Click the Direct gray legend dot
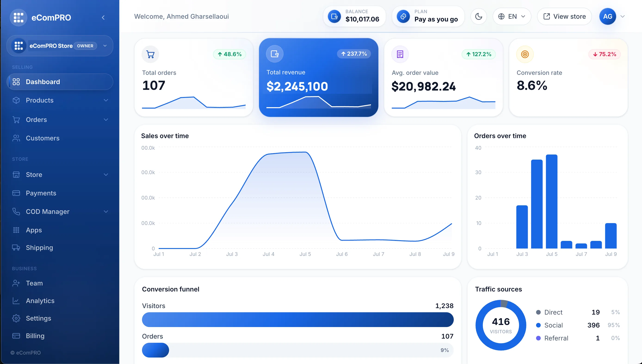642x364 pixels. pos(538,312)
